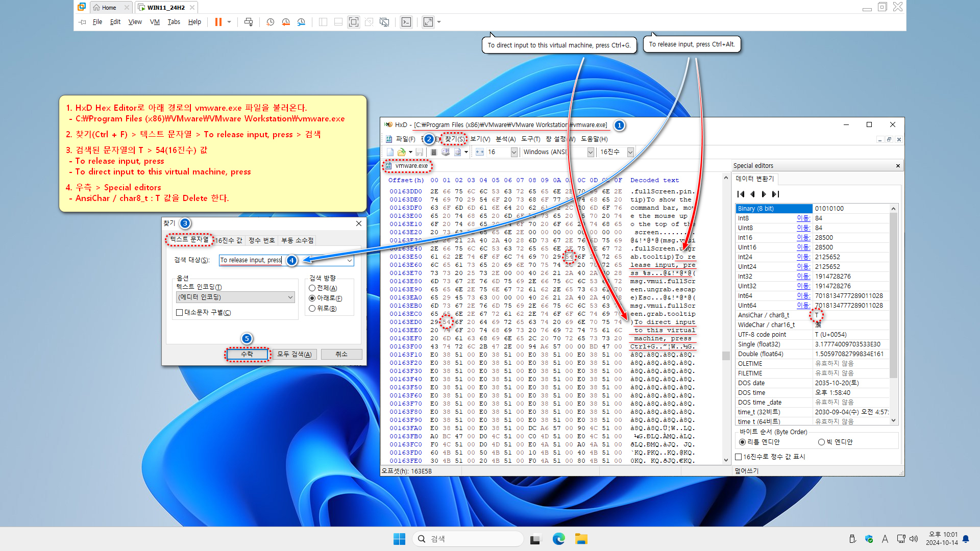Open the 16진수 offset base dropdown
Image resolution: width=980 pixels, height=551 pixels.
click(630, 152)
